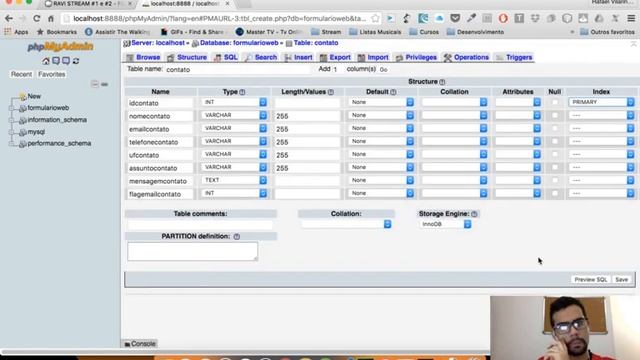The height and width of the screenshot is (360, 640).
Task: Open Storage Engine InnoDB dropdown
Action: pyautogui.click(x=446, y=224)
